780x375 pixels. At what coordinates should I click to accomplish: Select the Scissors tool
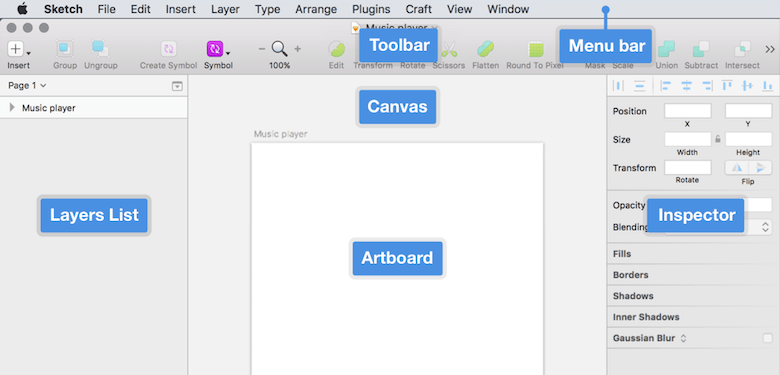coord(449,49)
